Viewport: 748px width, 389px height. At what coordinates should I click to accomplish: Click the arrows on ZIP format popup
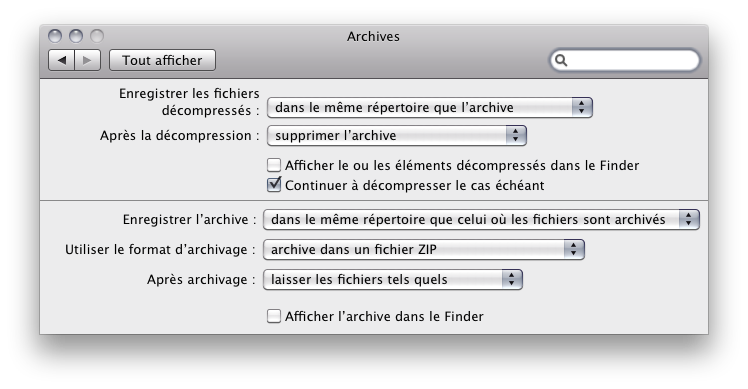pos(574,250)
